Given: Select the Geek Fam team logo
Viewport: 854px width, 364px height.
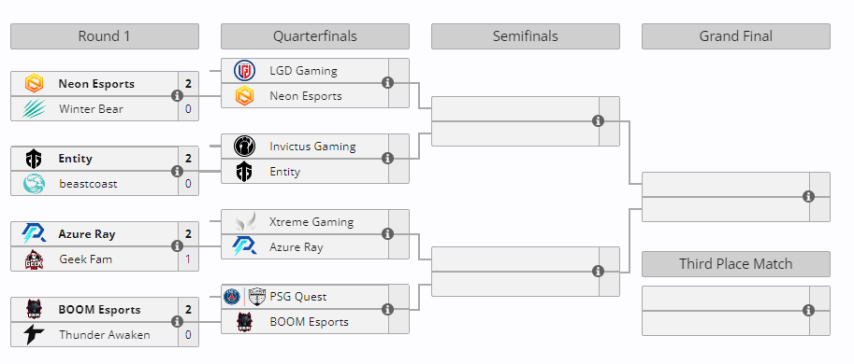Looking at the screenshot, I should [x=33, y=259].
